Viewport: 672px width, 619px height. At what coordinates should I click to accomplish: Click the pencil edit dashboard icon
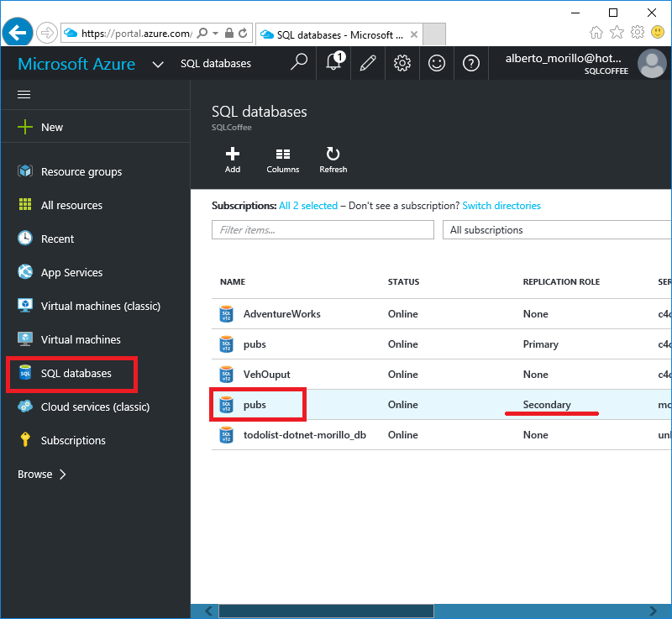coord(368,63)
